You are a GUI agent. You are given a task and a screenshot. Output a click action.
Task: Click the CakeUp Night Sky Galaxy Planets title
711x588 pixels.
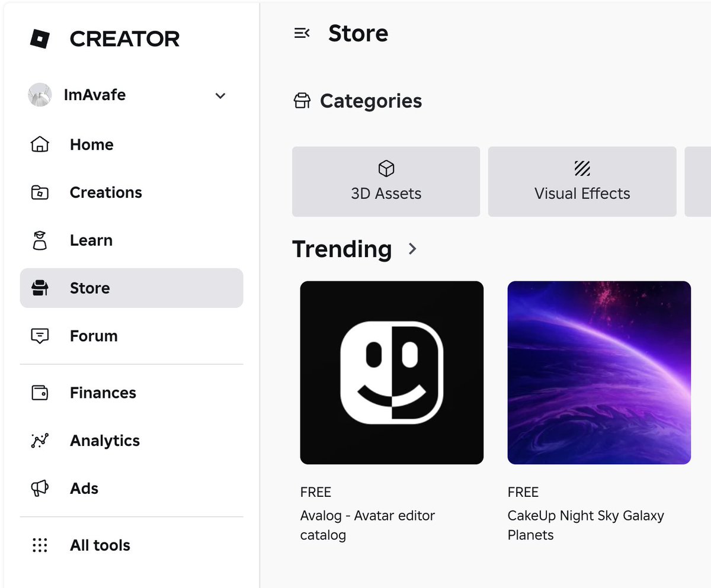[x=586, y=525]
